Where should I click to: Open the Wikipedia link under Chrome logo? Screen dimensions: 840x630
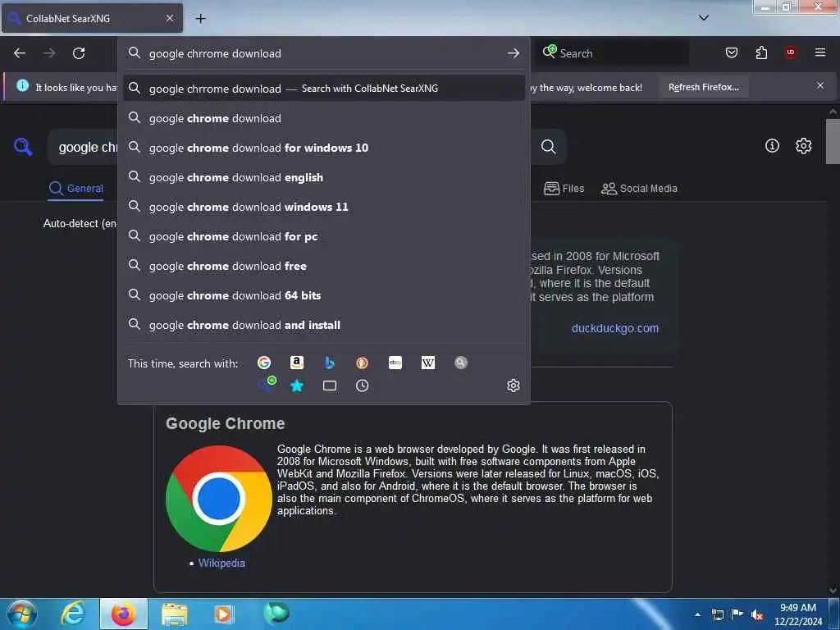tap(221, 563)
